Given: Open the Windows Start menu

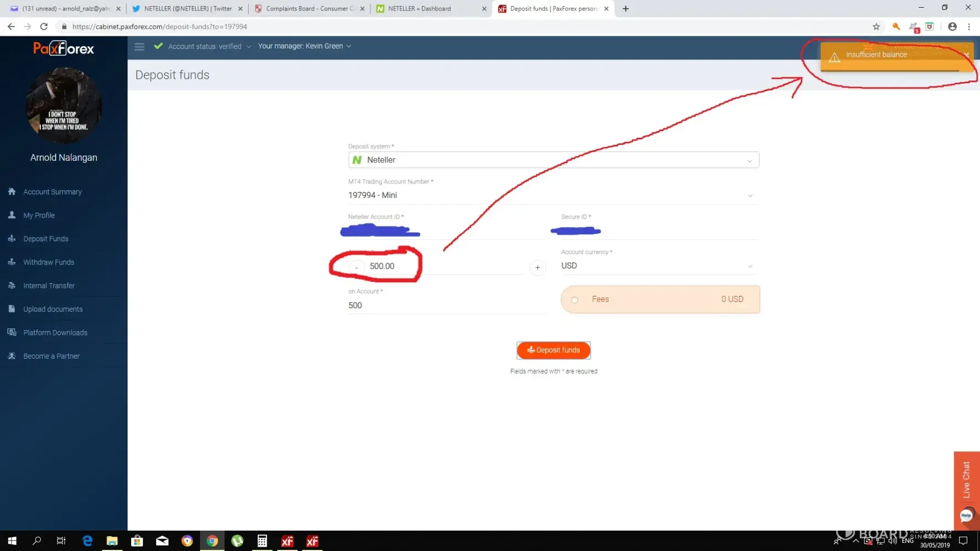Looking at the screenshot, I should [x=12, y=541].
